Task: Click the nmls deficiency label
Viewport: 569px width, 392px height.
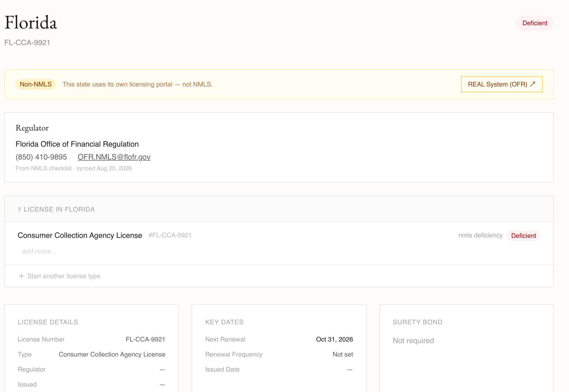Action: coord(480,235)
